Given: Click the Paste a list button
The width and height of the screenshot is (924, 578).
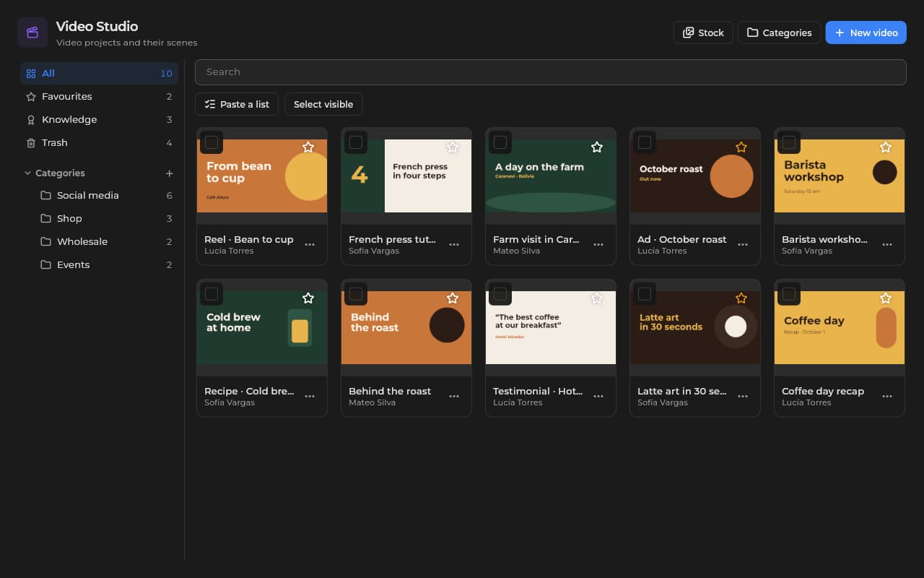Looking at the screenshot, I should point(237,104).
